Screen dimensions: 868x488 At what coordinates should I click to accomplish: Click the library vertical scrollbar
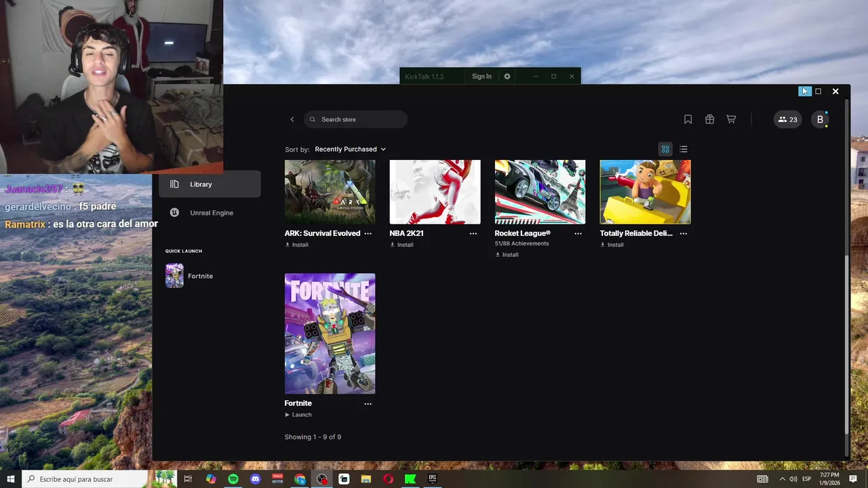[x=846, y=346]
